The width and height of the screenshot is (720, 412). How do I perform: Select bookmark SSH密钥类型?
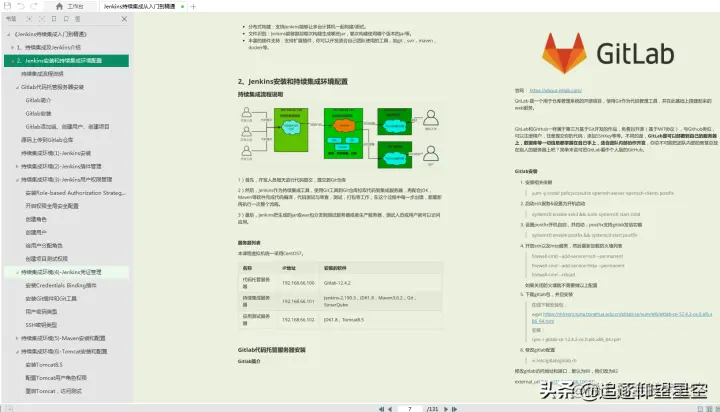[x=41, y=325]
